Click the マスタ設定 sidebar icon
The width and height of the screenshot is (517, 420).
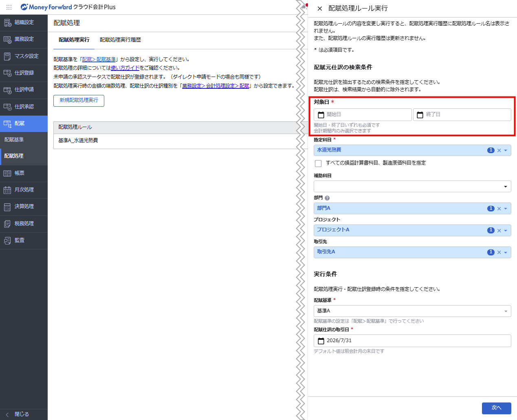tap(7, 56)
